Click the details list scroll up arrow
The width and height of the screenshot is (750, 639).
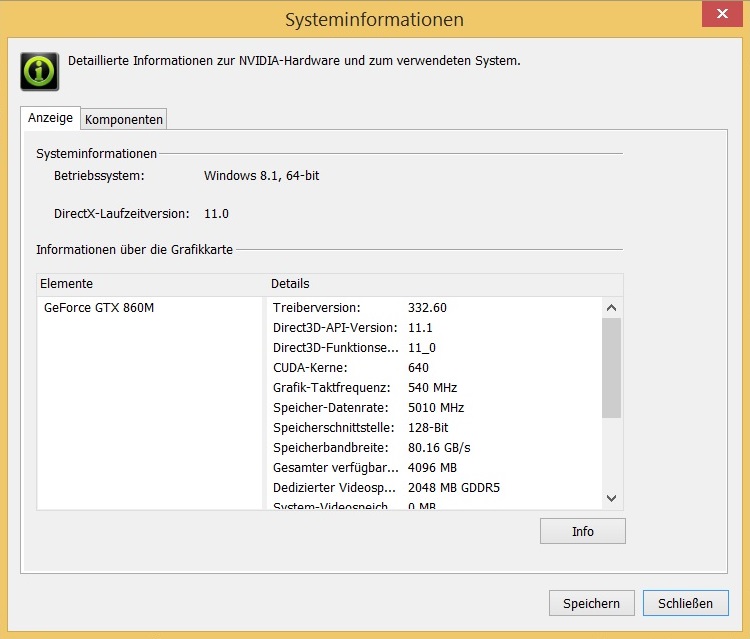pos(612,308)
